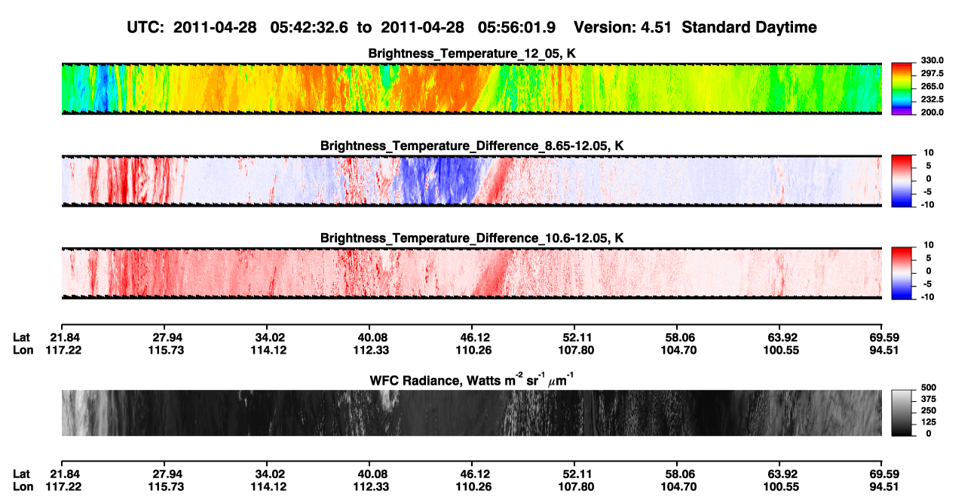Click the 500 label on radiance colorbar
Screen dimensions: 980x503
point(928,387)
